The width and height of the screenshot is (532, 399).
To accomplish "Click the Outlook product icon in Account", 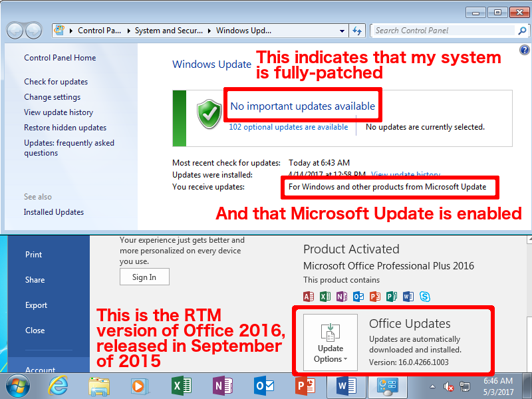I will tap(358, 297).
